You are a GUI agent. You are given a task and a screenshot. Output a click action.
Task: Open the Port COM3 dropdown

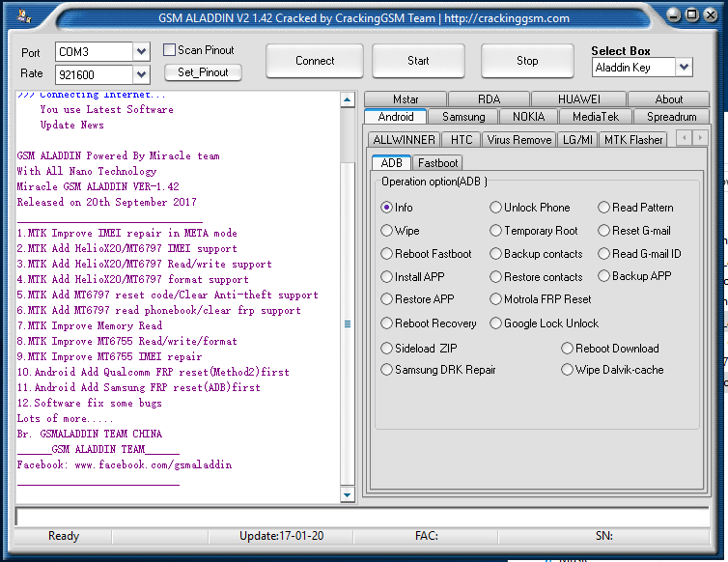(x=141, y=51)
